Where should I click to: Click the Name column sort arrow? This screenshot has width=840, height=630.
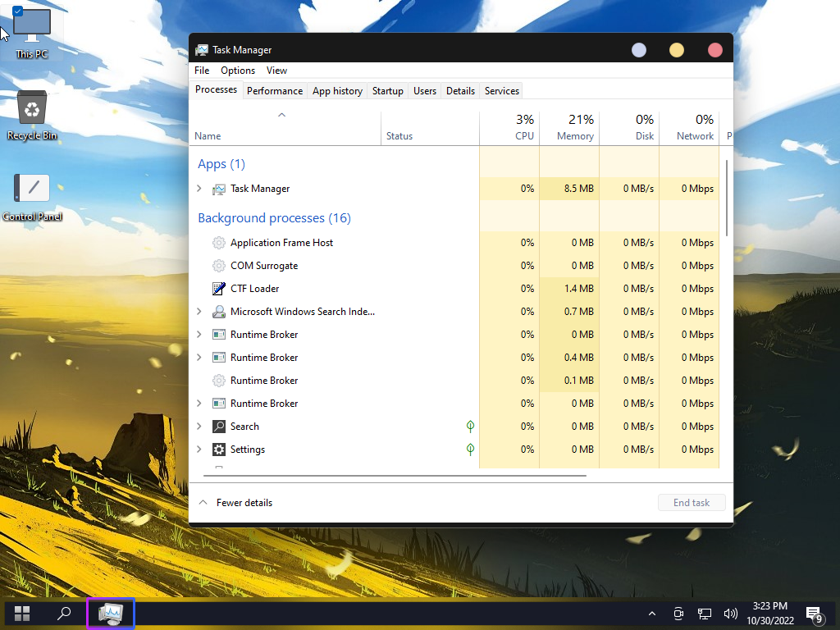click(x=282, y=115)
